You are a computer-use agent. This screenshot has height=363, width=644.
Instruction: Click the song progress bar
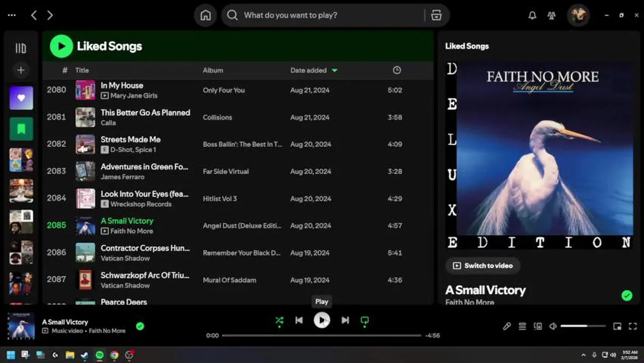click(x=321, y=335)
